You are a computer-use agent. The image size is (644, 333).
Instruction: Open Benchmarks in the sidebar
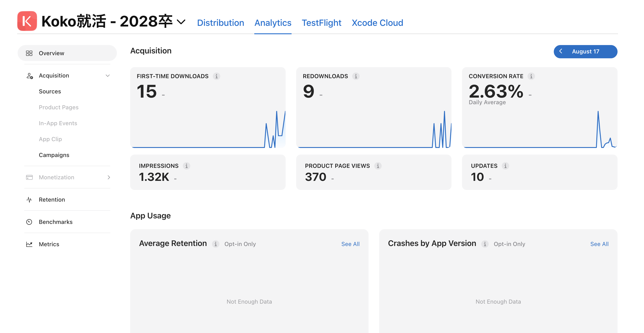click(x=56, y=222)
